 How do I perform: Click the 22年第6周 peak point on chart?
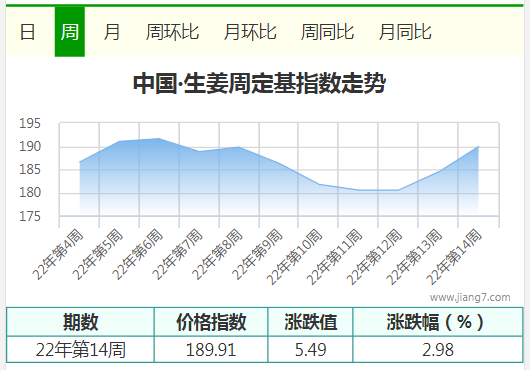coord(159,138)
